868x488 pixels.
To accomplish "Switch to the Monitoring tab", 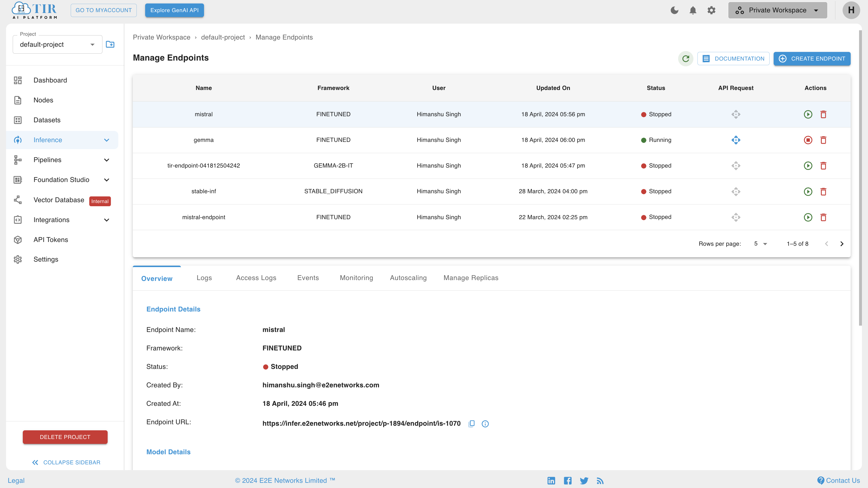I will pyautogui.click(x=356, y=278).
